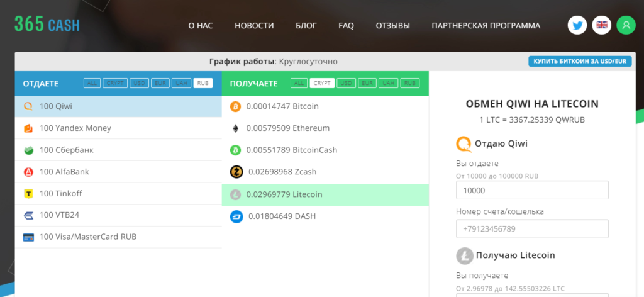Switch language via UK flag icon
Viewport: 644px width, 297px height.
pos(602,25)
